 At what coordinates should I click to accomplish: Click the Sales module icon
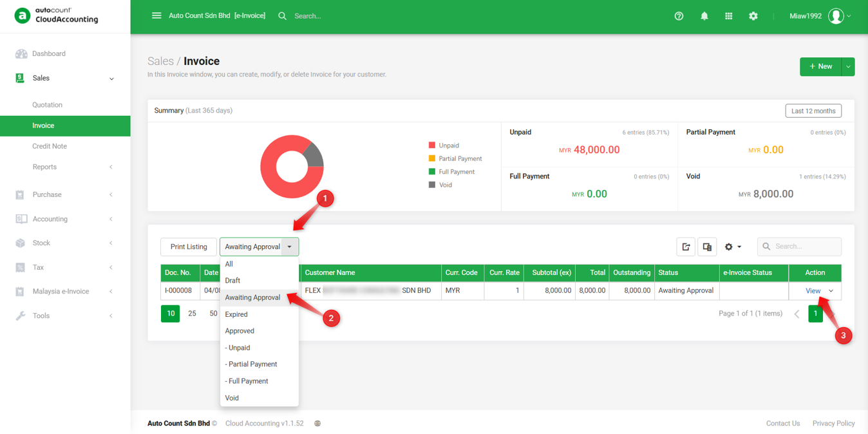[x=20, y=78]
